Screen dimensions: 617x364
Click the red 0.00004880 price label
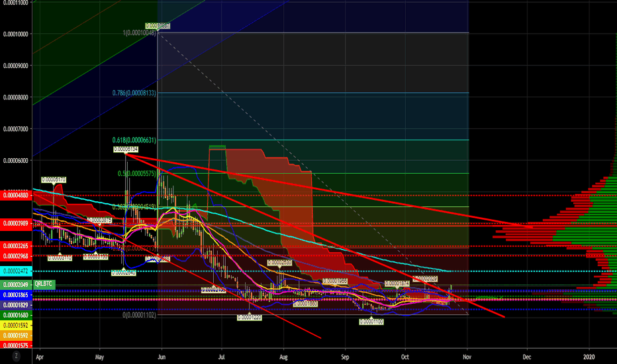tap(16, 195)
